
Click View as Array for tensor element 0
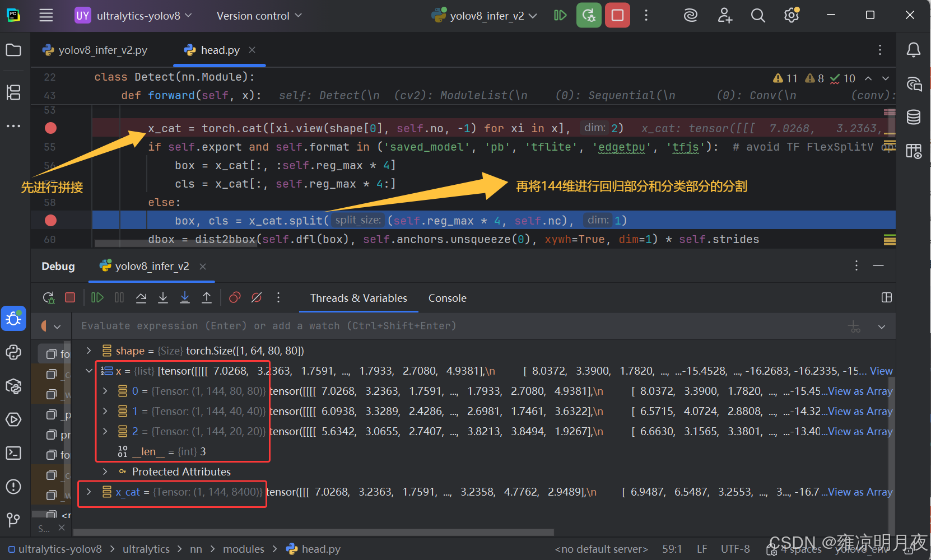click(860, 391)
